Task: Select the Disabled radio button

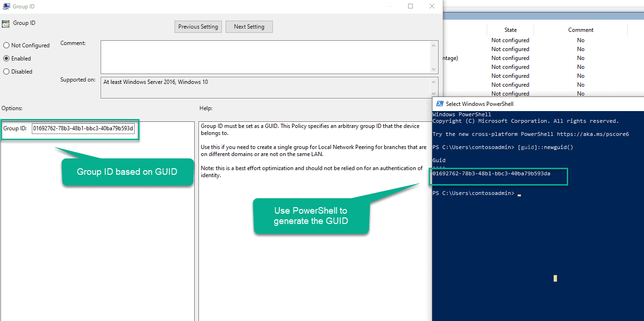Action: pos(7,72)
